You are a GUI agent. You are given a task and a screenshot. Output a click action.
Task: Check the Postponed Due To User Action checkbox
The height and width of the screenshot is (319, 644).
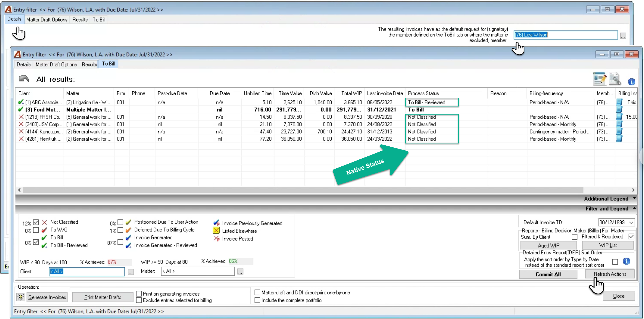120,222
